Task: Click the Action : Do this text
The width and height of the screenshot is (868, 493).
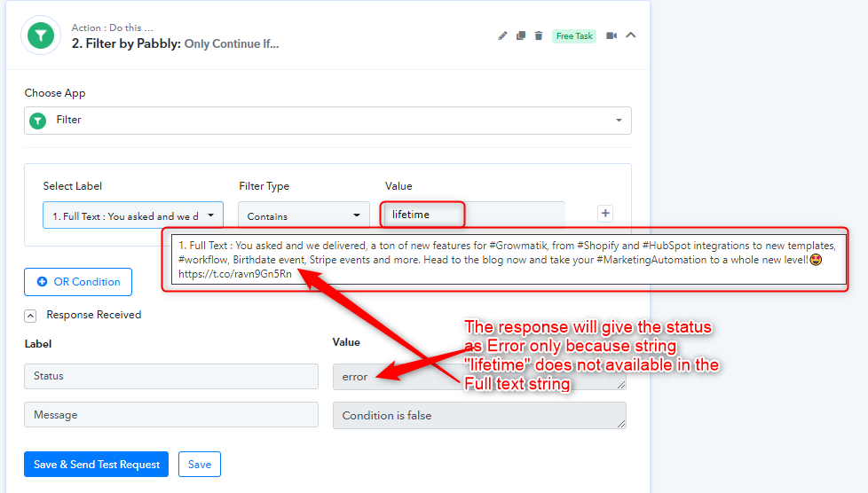Action: click(113, 27)
